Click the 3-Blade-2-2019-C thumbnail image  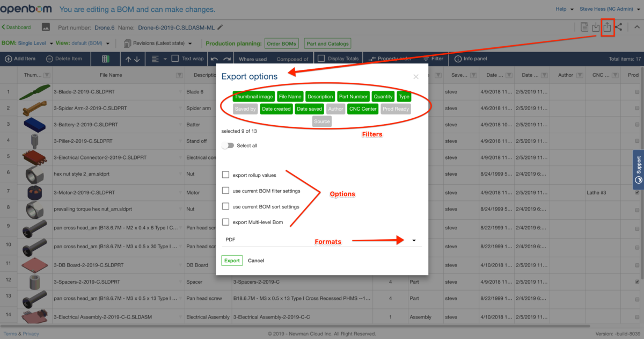tap(34, 91)
